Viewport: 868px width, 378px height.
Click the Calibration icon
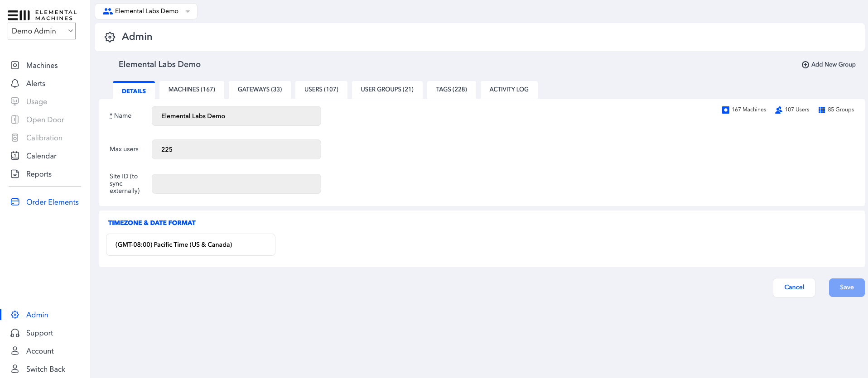(15, 138)
